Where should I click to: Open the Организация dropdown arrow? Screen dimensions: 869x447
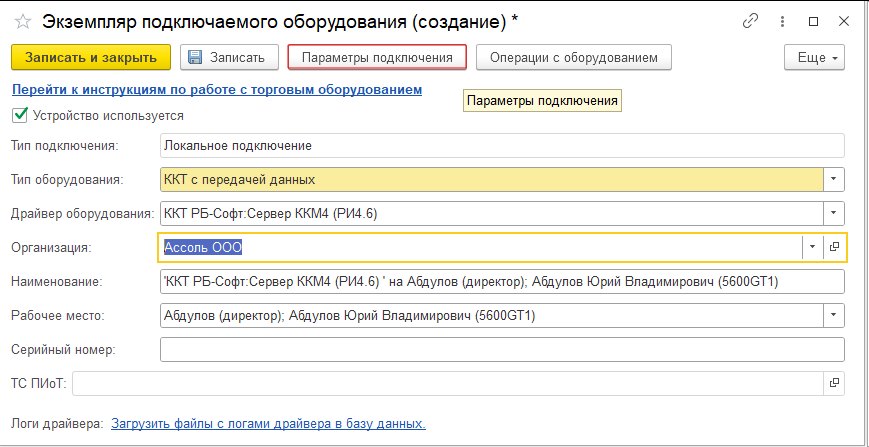click(x=813, y=247)
